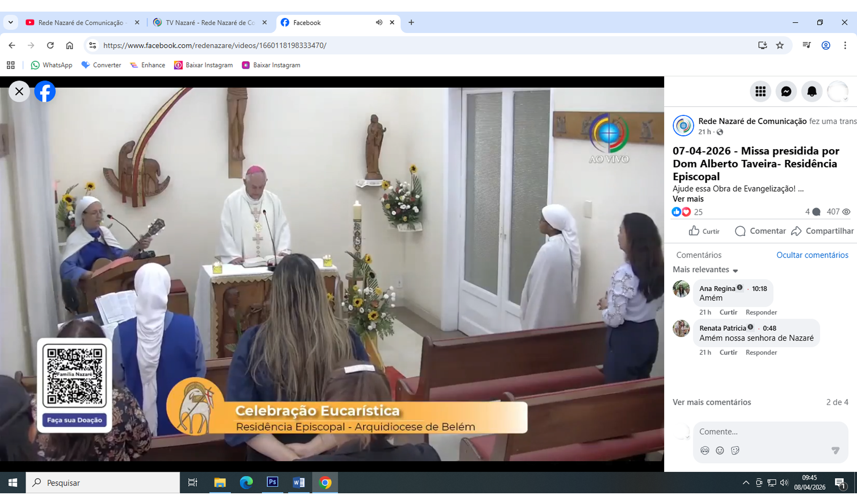Viewport: 857px width, 504px height.
Task: Mute the Facebook tab audio icon
Action: click(x=379, y=22)
